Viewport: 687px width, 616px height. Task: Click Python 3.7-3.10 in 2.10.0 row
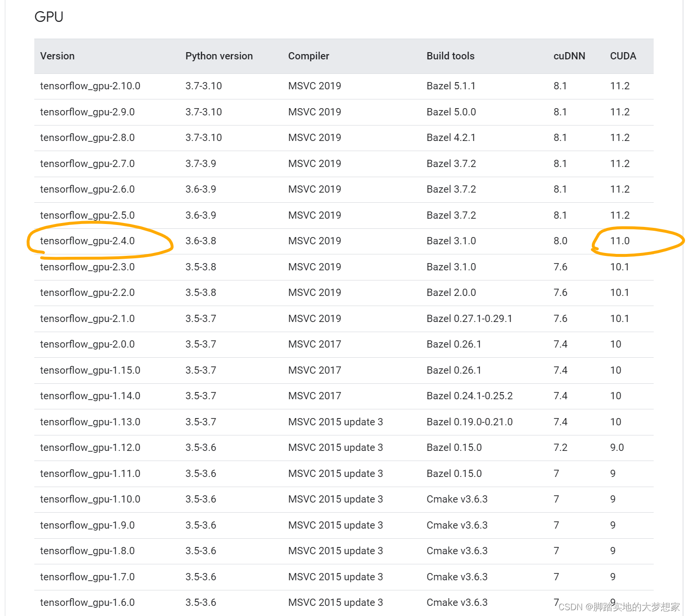point(204,86)
